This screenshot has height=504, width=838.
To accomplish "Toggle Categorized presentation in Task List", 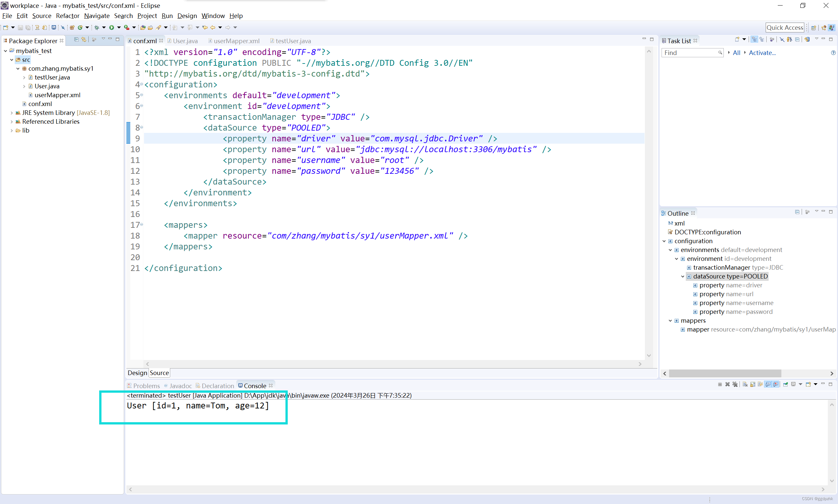I will 755,40.
